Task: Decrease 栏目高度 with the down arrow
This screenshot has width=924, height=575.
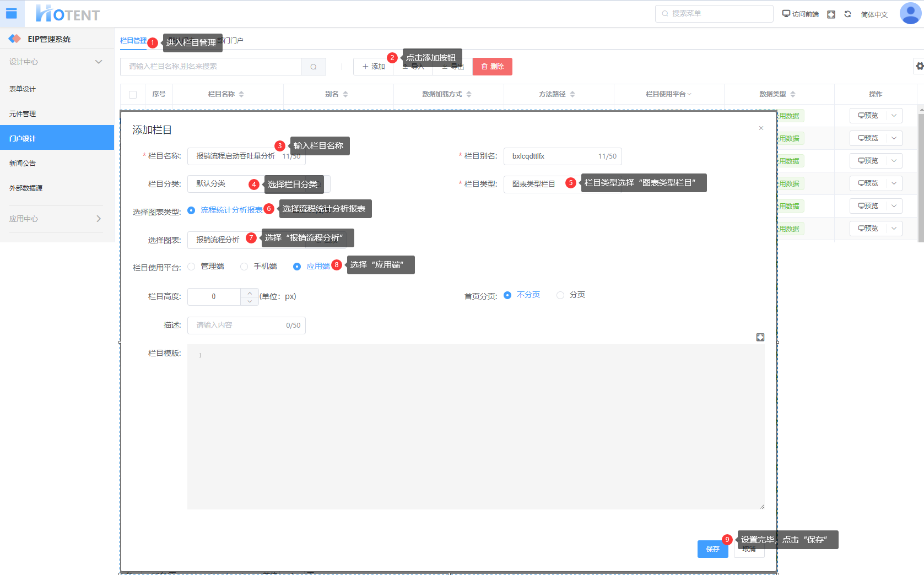Action: (250, 301)
